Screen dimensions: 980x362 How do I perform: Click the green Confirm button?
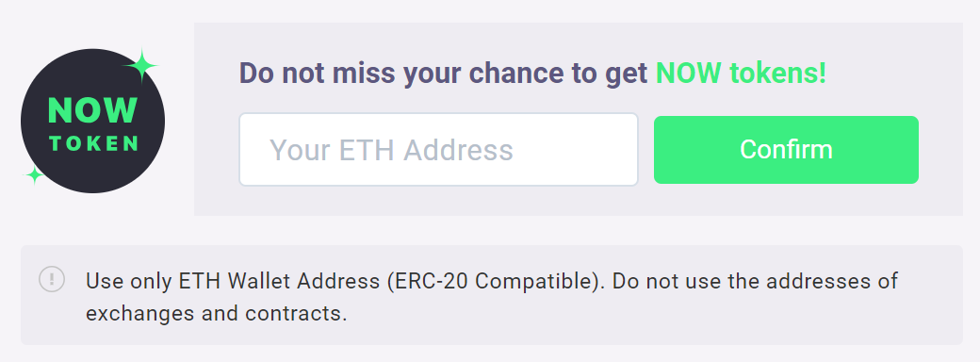[786, 150]
